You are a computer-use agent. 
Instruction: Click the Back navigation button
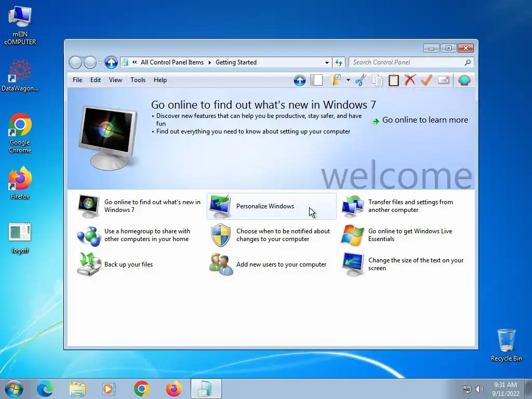(x=76, y=62)
